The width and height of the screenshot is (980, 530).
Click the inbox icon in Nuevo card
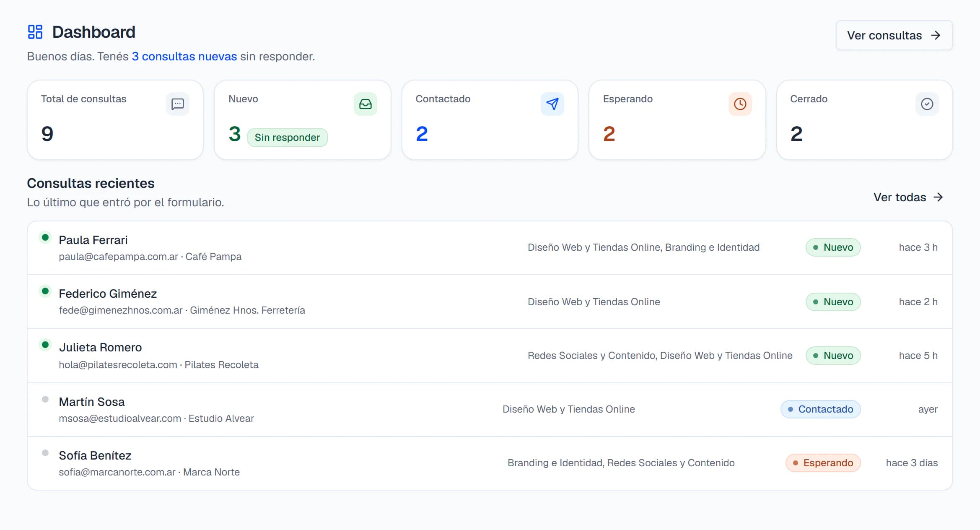[x=365, y=104]
